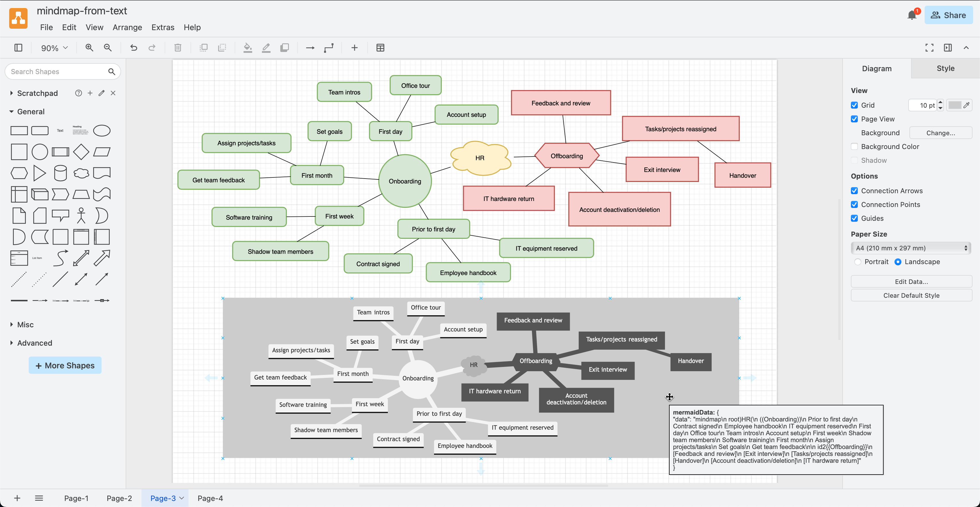The height and width of the screenshot is (507, 980).
Task: Disable Connection Arrows
Action: click(854, 191)
